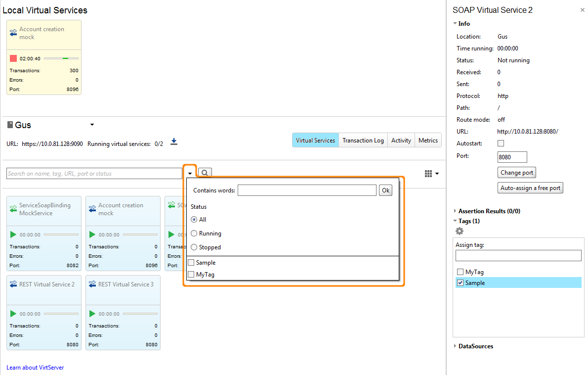Viewport: 588px width, 375px height.
Task: Start REST Virtual Service 3 with play button
Action: [x=92, y=314]
